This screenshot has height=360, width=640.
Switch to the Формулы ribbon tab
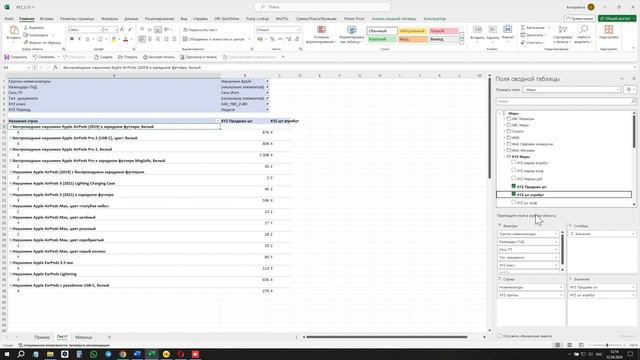point(109,19)
